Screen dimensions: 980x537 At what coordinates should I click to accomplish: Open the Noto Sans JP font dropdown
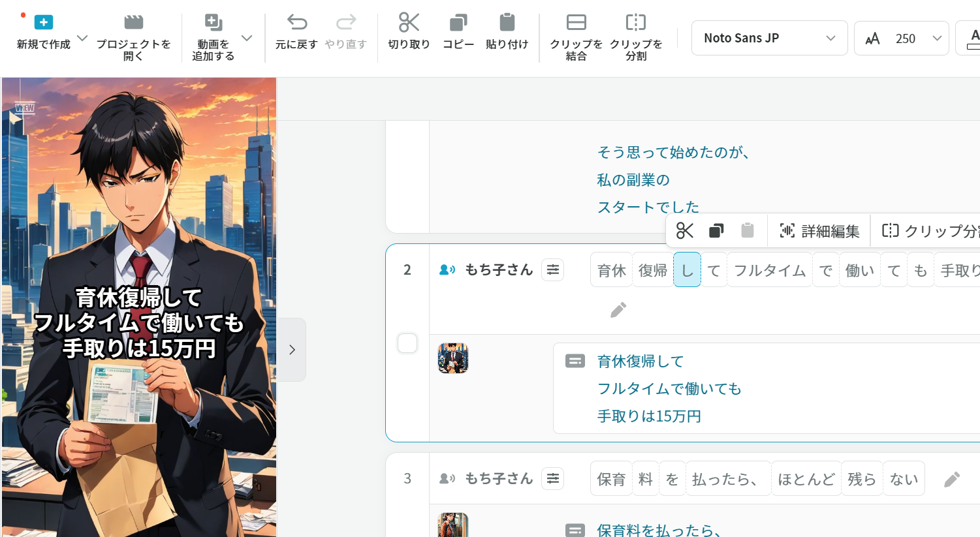pyautogui.click(x=769, y=38)
